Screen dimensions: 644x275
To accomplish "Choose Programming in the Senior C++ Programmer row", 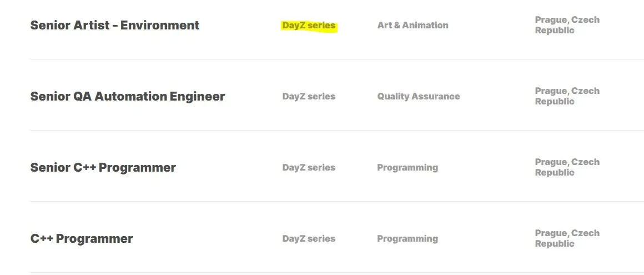I will coord(407,168).
